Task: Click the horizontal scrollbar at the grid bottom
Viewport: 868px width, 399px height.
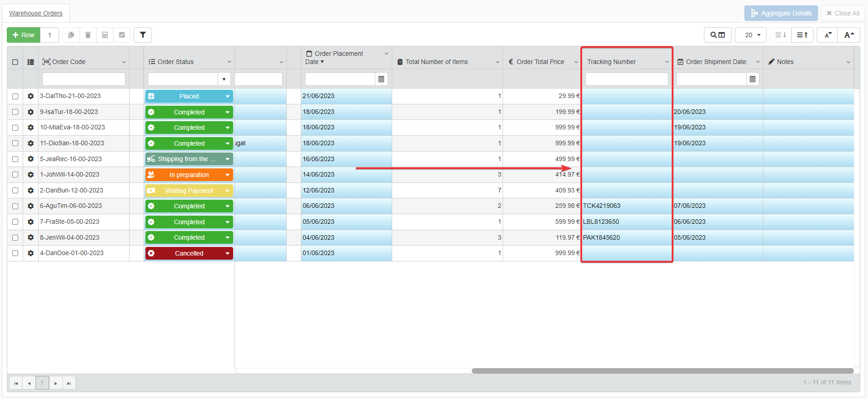Action: click(662, 371)
